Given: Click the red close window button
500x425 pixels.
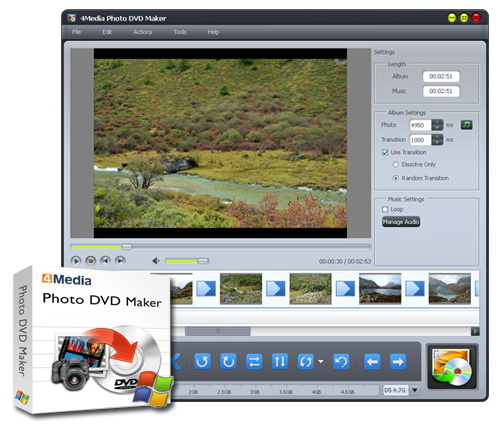Looking at the screenshot, I should tap(476, 18).
